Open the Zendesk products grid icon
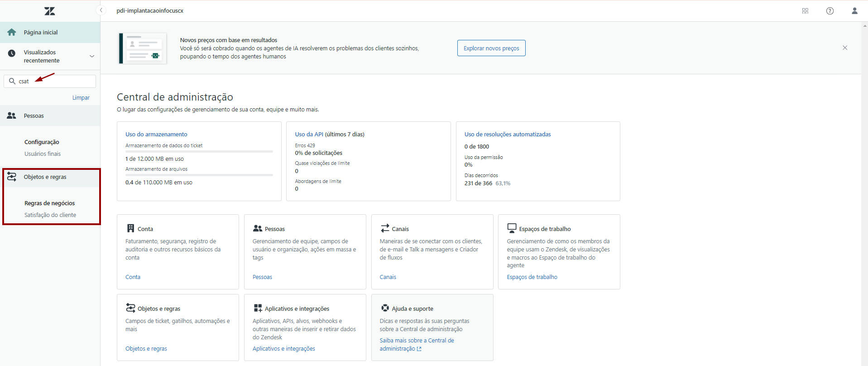The image size is (868, 366). 805,11
